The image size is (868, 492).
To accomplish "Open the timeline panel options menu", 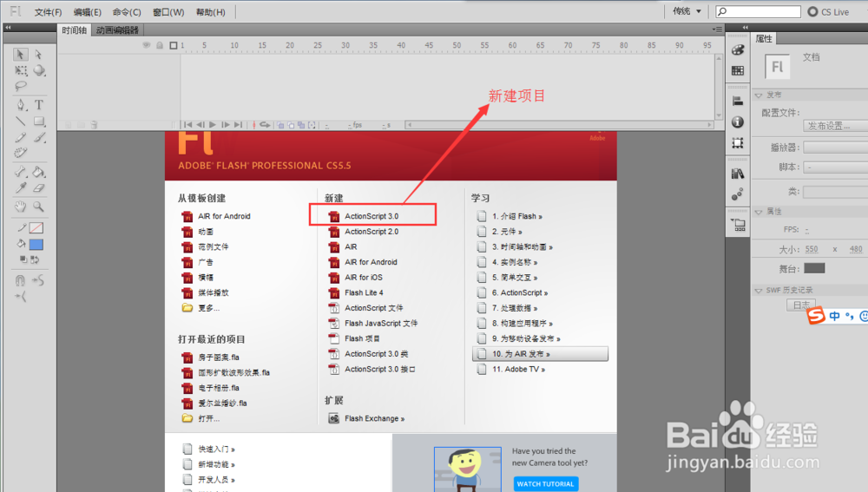I will point(717,30).
